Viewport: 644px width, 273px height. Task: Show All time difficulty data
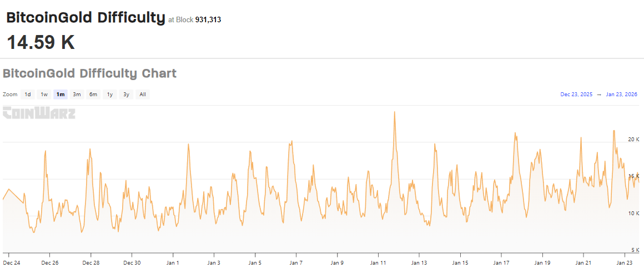(x=143, y=95)
